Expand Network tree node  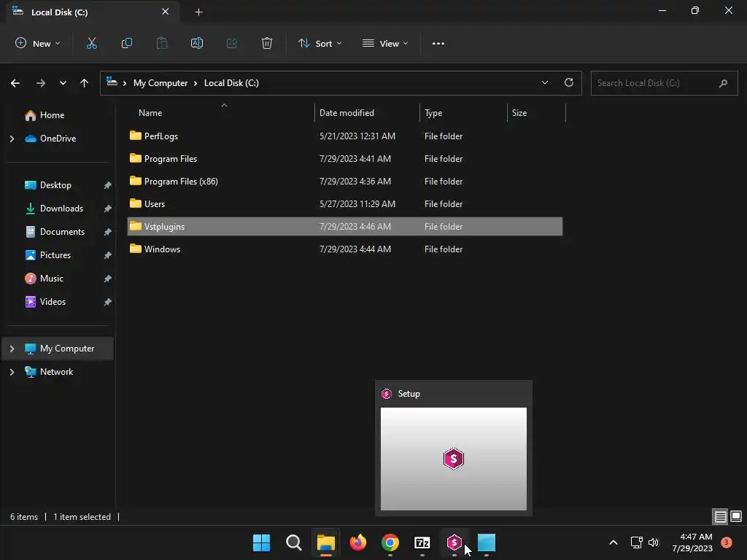pos(12,372)
